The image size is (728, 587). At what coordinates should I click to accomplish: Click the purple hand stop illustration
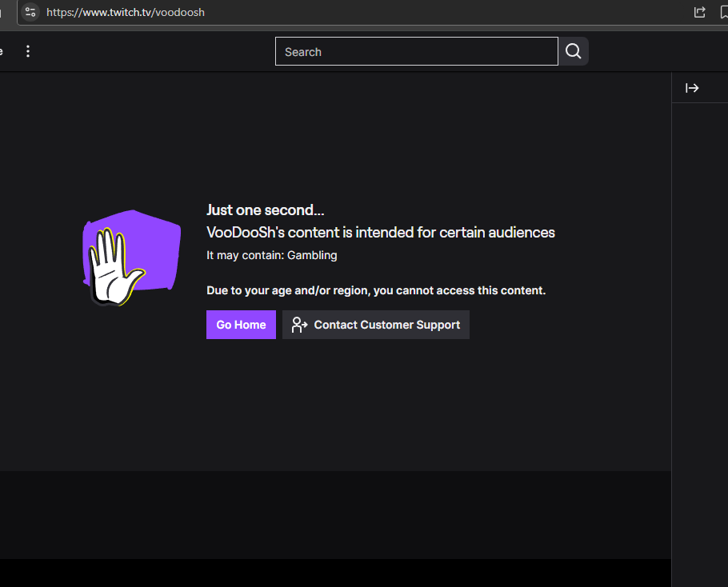pos(131,258)
